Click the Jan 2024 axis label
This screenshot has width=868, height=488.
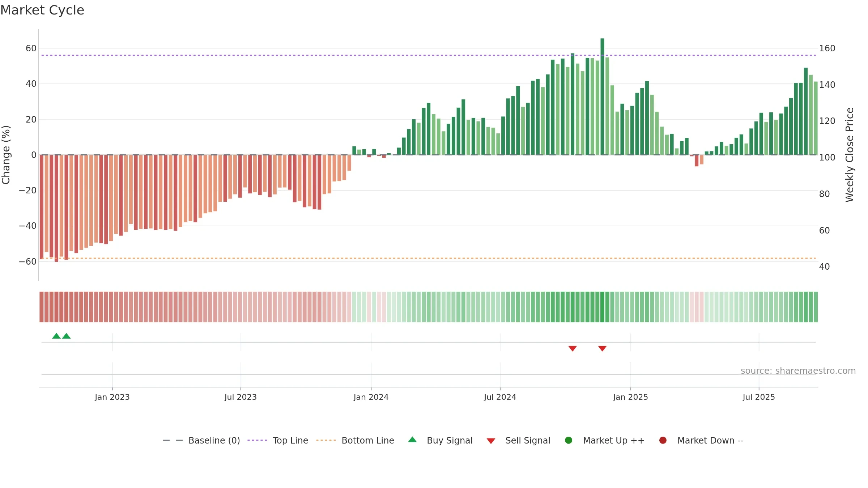(371, 397)
